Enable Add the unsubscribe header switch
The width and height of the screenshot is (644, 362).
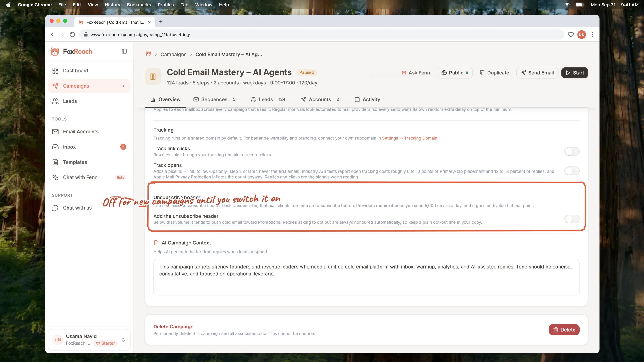tap(572, 219)
